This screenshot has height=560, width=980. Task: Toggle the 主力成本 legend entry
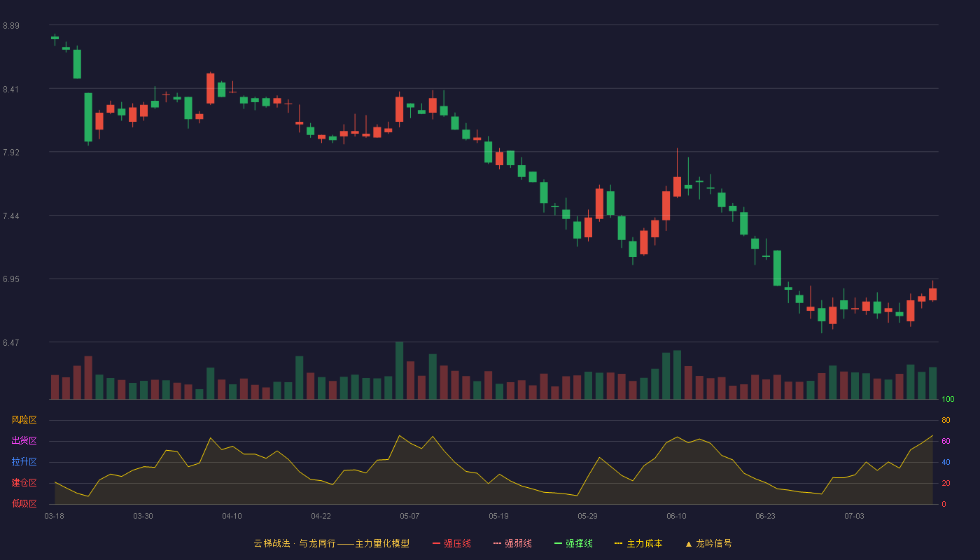point(638,543)
